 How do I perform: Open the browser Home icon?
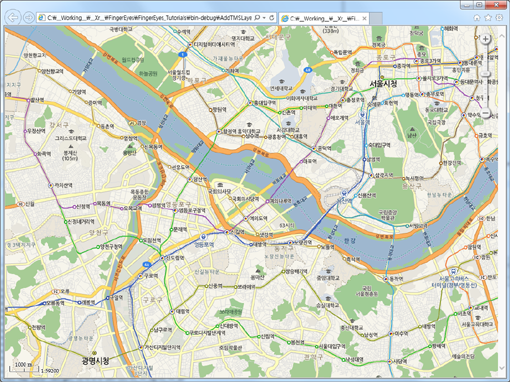477,18
